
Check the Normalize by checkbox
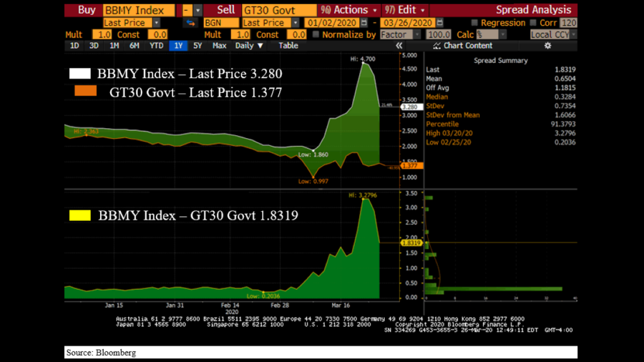(x=316, y=35)
